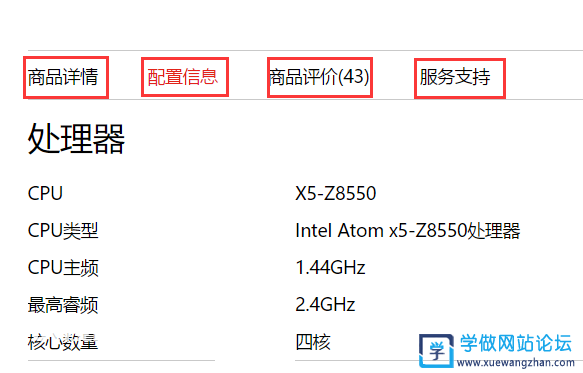Click the CPU主频 label

[63, 268]
